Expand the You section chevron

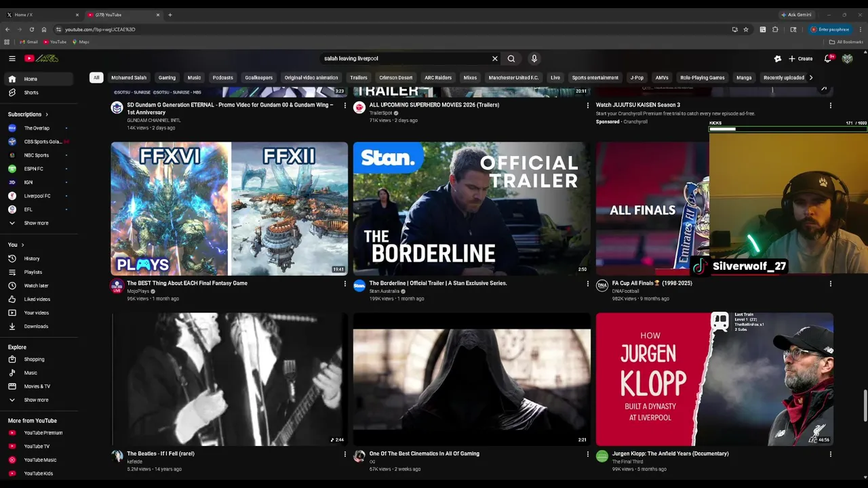point(22,245)
